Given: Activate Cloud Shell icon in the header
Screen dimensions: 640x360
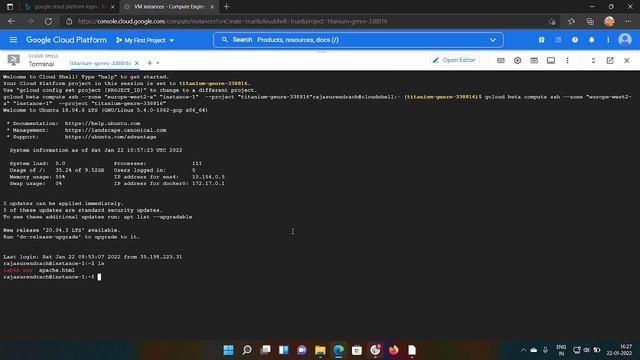Looking at the screenshot, I should tap(558, 40).
